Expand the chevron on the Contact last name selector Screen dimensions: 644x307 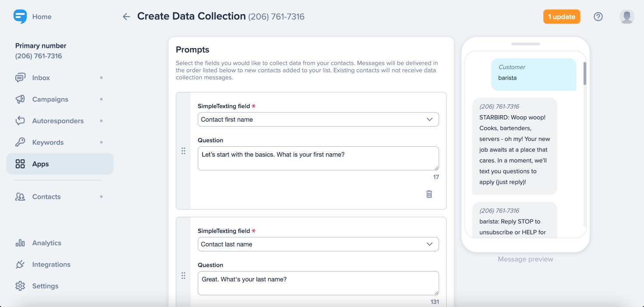429,244
